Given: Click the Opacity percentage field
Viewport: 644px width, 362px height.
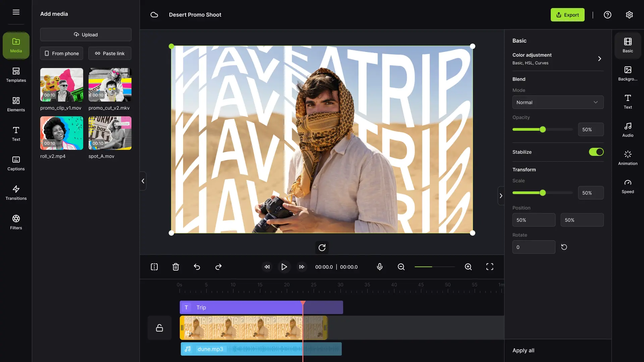Looking at the screenshot, I should click(x=591, y=129).
